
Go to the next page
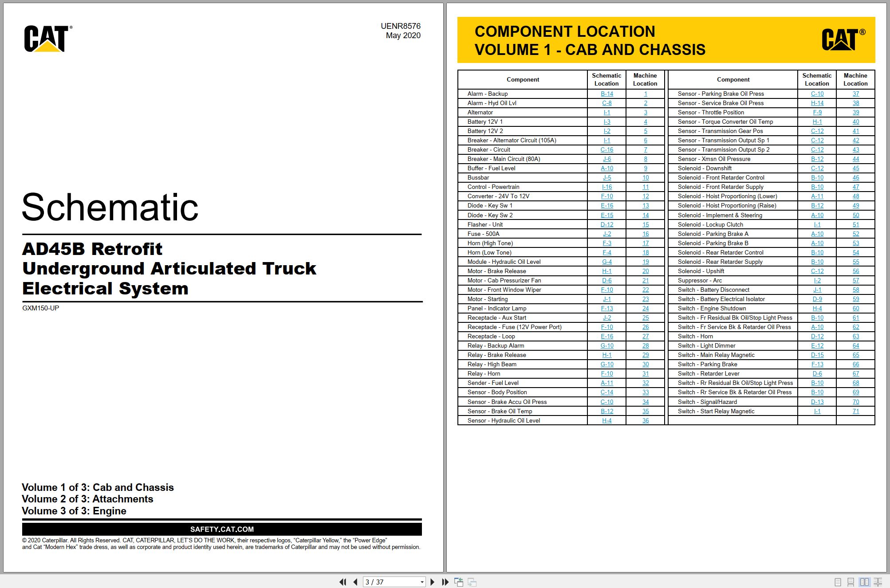point(433,582)
